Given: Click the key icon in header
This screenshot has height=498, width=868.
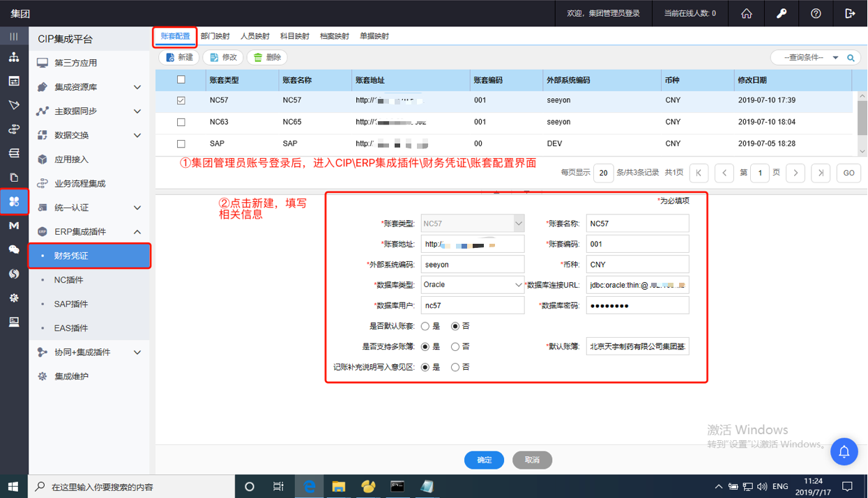Looking at the screenshot, I should (x=781, y=13).
